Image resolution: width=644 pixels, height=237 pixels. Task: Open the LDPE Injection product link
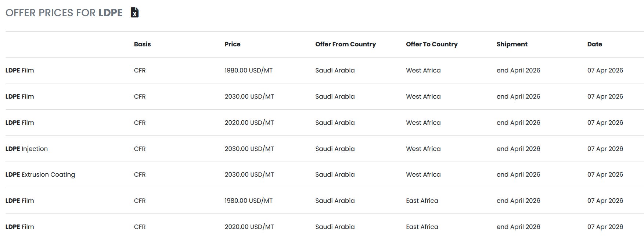coord(26,149)
